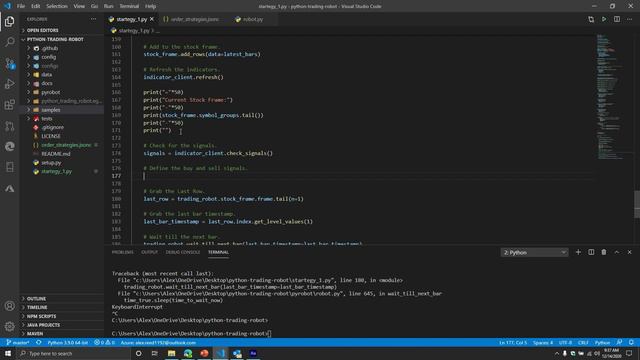The width and height of the screenshot is (640, 360).
Task: Change language mode 'Python' in status bar
Action: [x=602, y=342]
